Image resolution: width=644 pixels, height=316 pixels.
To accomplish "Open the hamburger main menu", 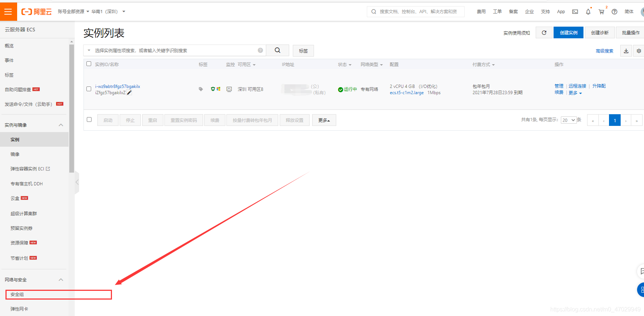I will 8,12.
